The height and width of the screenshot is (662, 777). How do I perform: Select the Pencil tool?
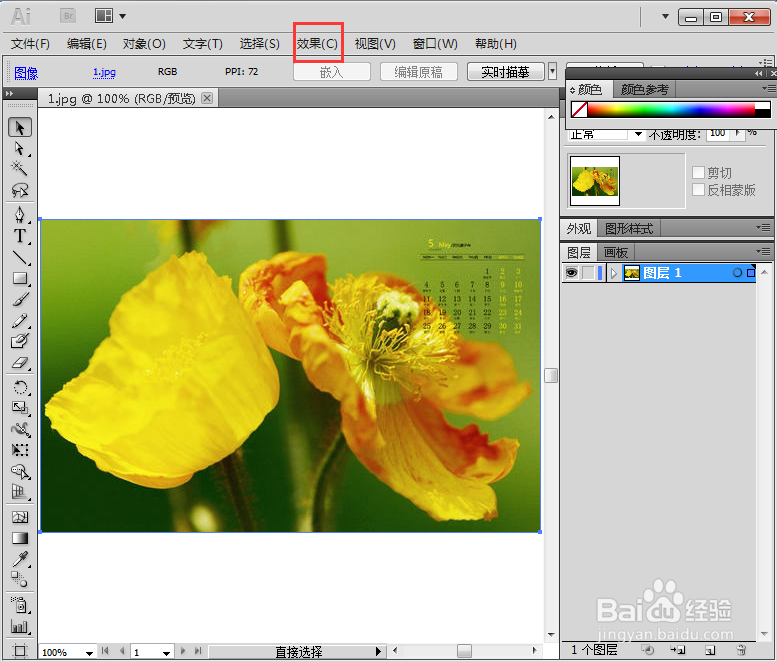pyautogui.click(x=20, y=321)
